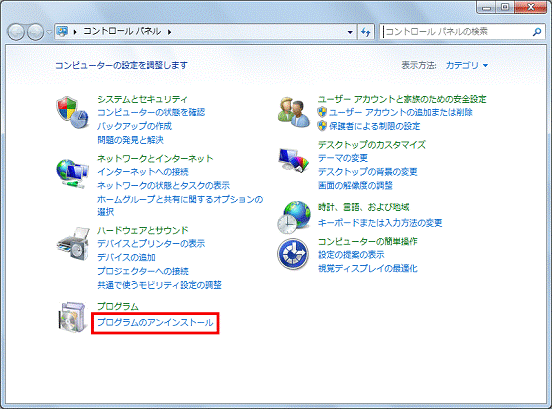Click shield icon beside 保護者による制限の設定
Image resolution: width=552 pixels, height=409 pixels.
point(322,126)
